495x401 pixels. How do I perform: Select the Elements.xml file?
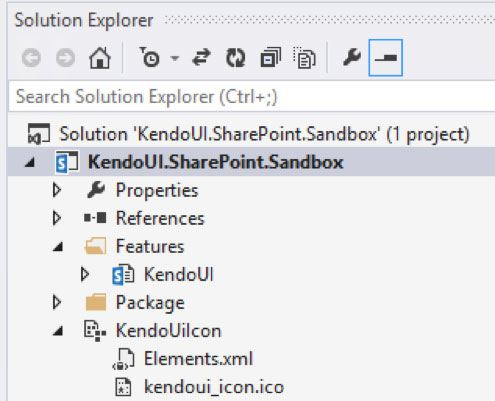coord(198,359)
